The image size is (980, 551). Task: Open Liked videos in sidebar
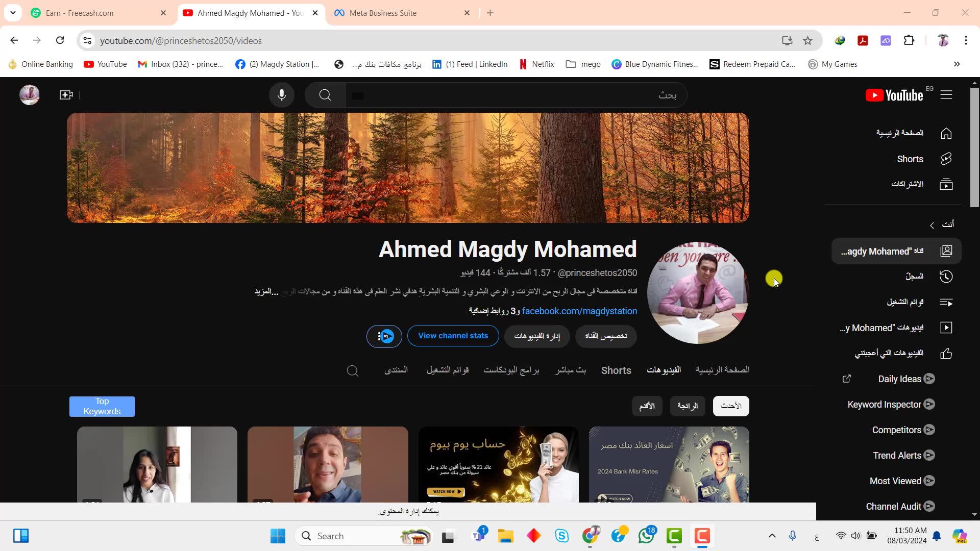[896, 353]
